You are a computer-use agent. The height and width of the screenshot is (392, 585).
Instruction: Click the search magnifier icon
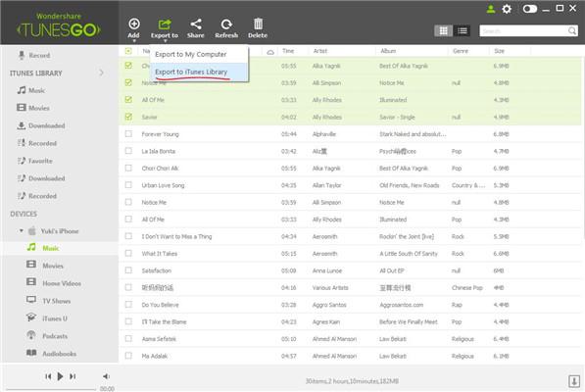(x=572, y=31)
